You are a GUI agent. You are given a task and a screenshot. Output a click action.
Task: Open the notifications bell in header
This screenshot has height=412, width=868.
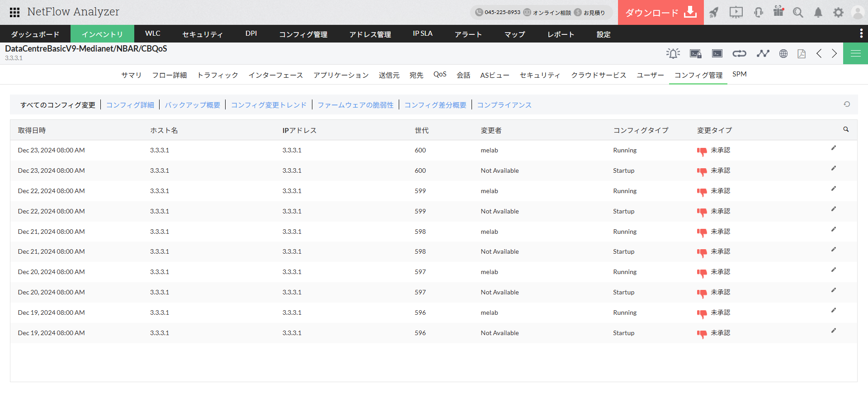click(x=818, y=12)
